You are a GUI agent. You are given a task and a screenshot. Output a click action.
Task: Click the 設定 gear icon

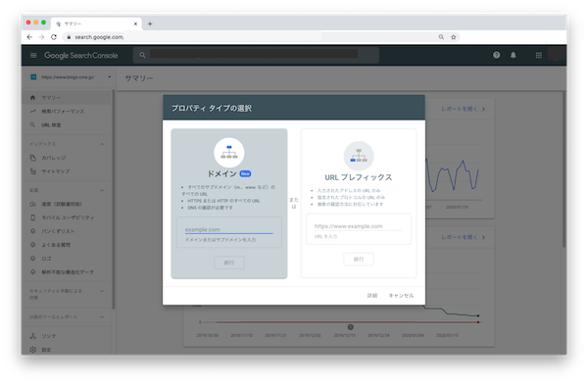[32, 350]
